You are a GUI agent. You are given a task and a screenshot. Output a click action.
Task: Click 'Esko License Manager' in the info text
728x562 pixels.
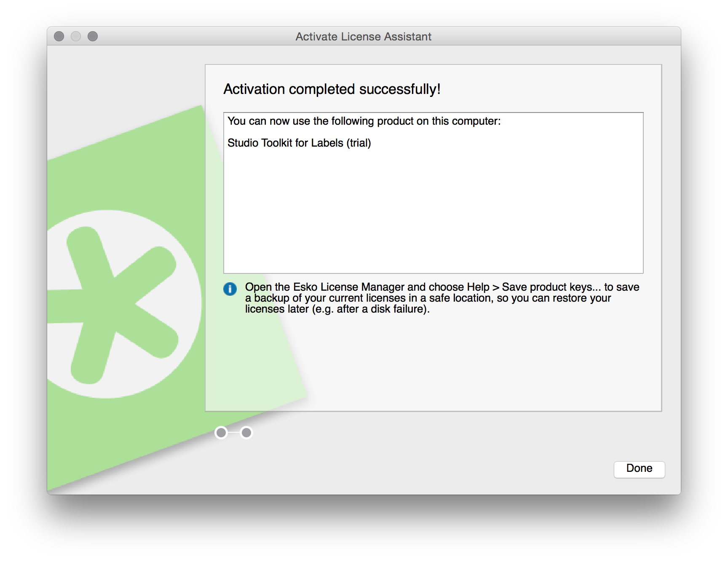tap(349, 287)
